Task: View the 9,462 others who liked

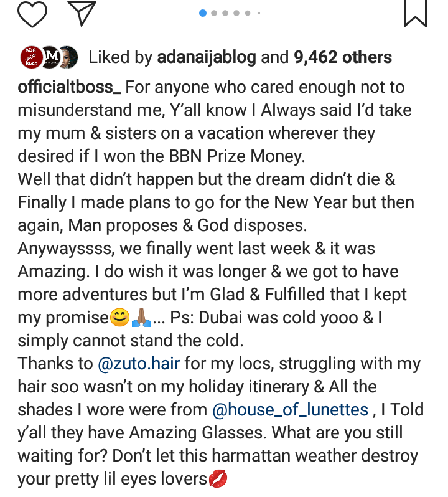Action: pos(343,58)
